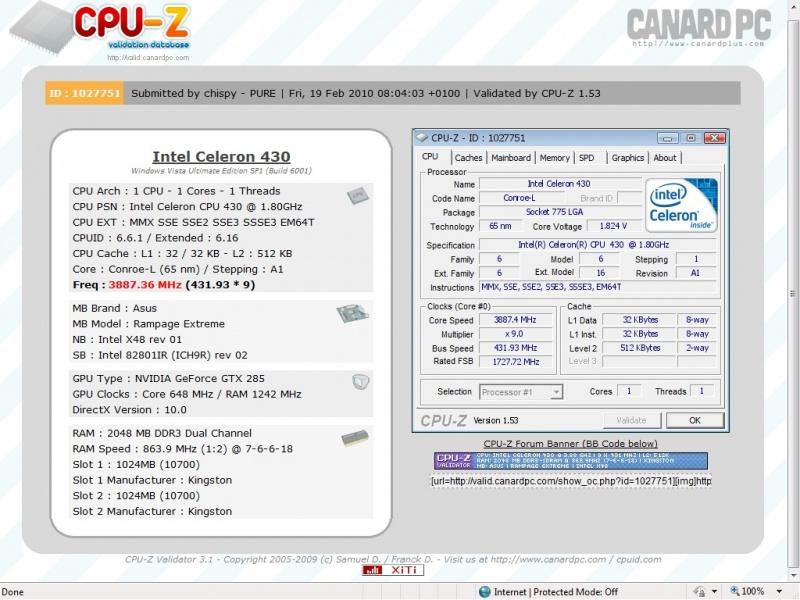
Task: Switch to the Graphics tab
Action: pyautogui.click(x=628, y=158)
